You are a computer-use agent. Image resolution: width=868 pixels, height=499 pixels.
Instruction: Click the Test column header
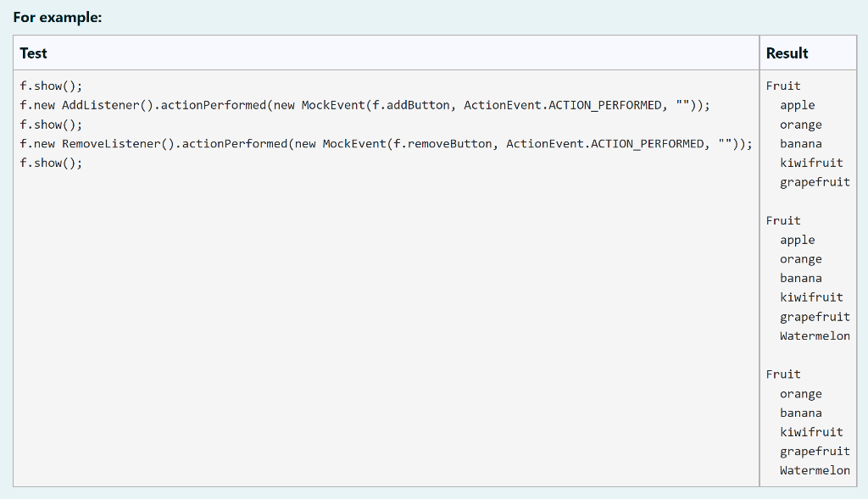click(31, 53)
